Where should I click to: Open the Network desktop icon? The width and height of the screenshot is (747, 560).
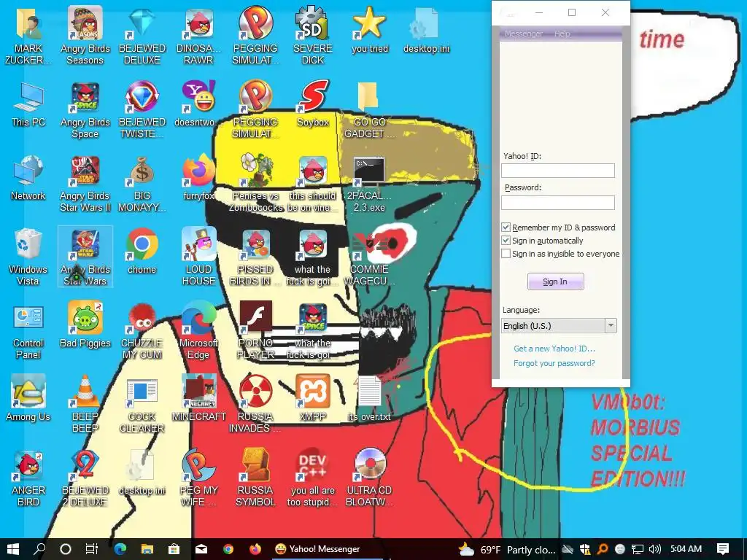click(x=28, y=178)
